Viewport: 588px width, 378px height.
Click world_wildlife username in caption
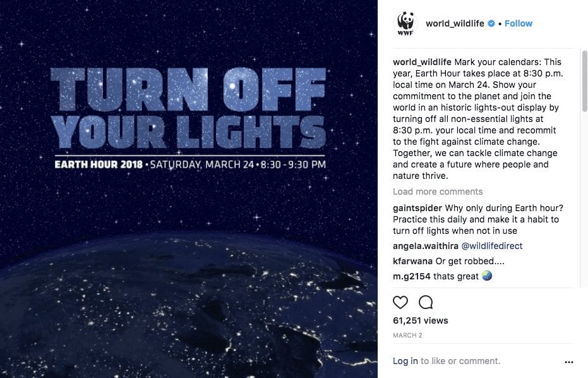pyautogui.click(x=422, y=62)
